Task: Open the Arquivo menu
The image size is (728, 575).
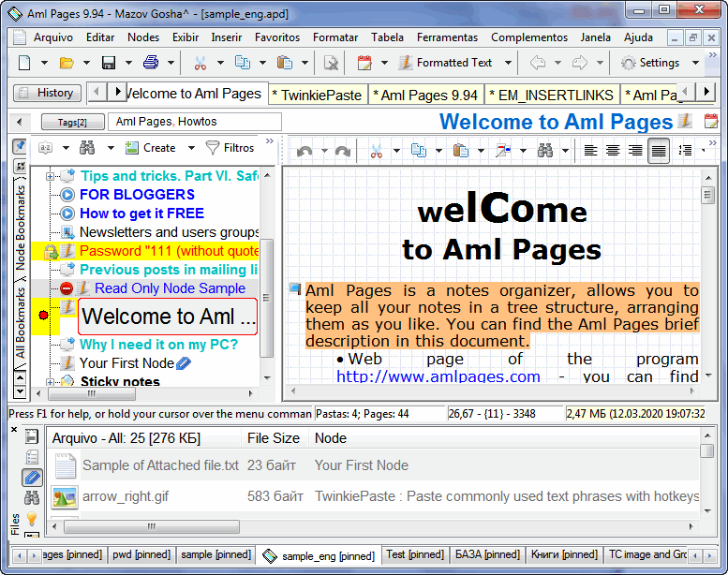Action: point(52,37)
